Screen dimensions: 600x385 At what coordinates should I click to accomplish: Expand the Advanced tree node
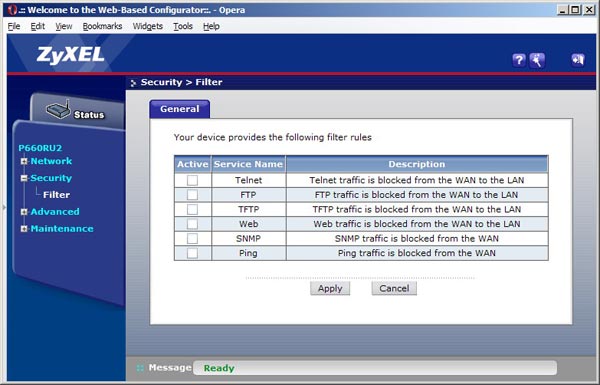click(24, 212)
